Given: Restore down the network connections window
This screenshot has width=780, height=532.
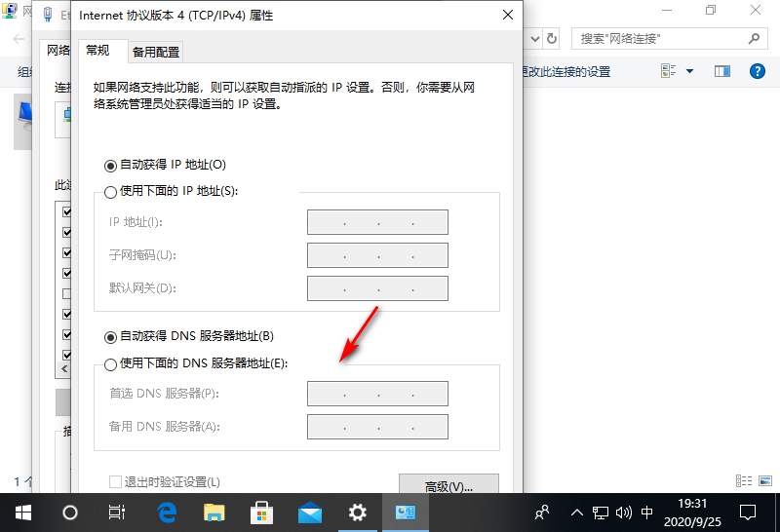Looking at the screenshot, I should (x=711, y=10).
